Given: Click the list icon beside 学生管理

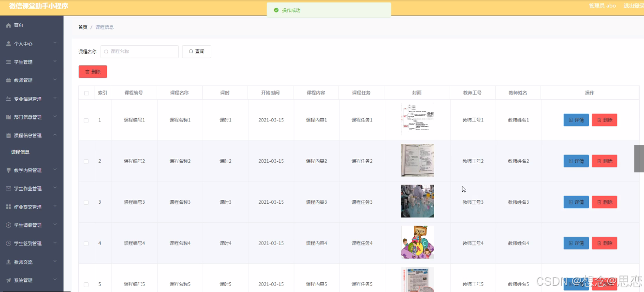Looking at the screenshot, I should (8, 62).
